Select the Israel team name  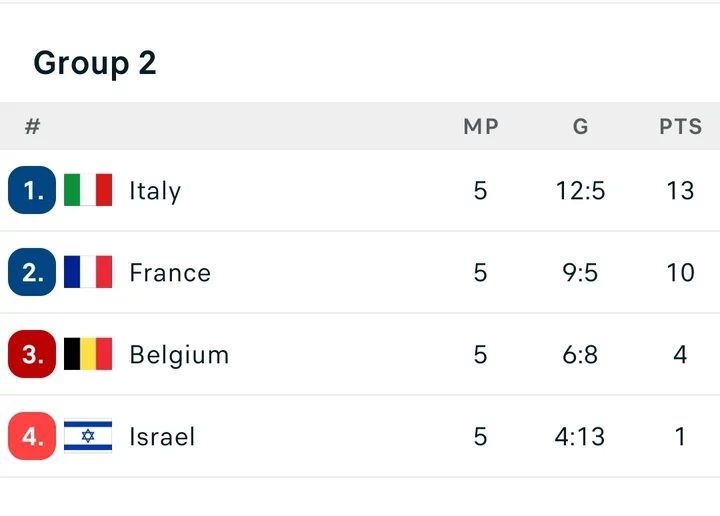tap(162, 436)
